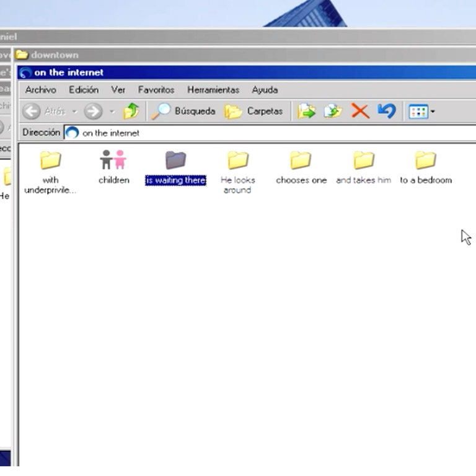Image resolution: width=476 pixels, height=476 pixels.
Task: Open the Ayuda help menu
Action: (x=264, y=90)
